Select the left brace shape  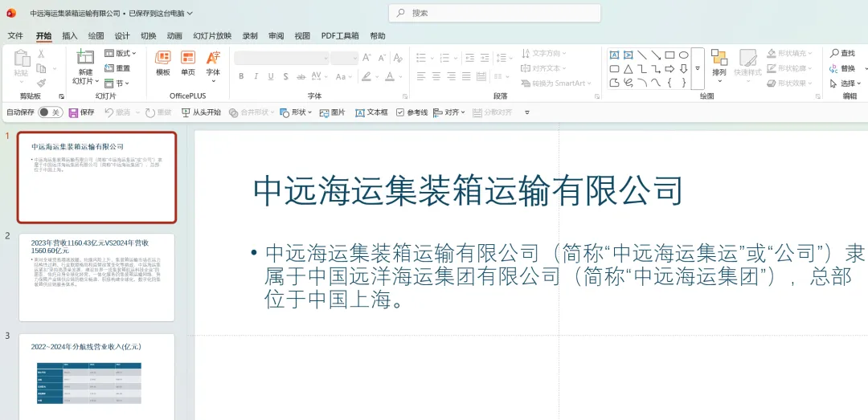(x=669, y=83)
